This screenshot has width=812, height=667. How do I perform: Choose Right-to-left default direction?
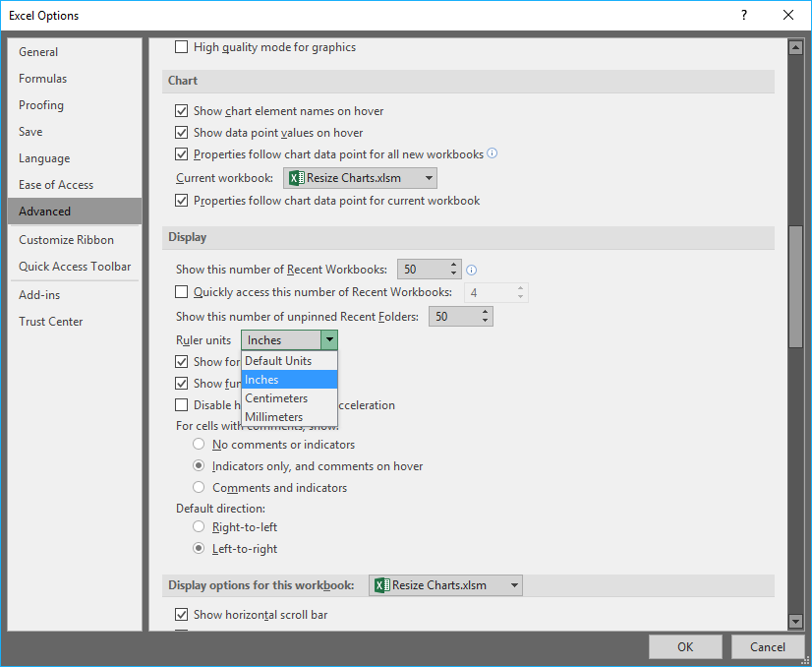(x=199, y=527)
